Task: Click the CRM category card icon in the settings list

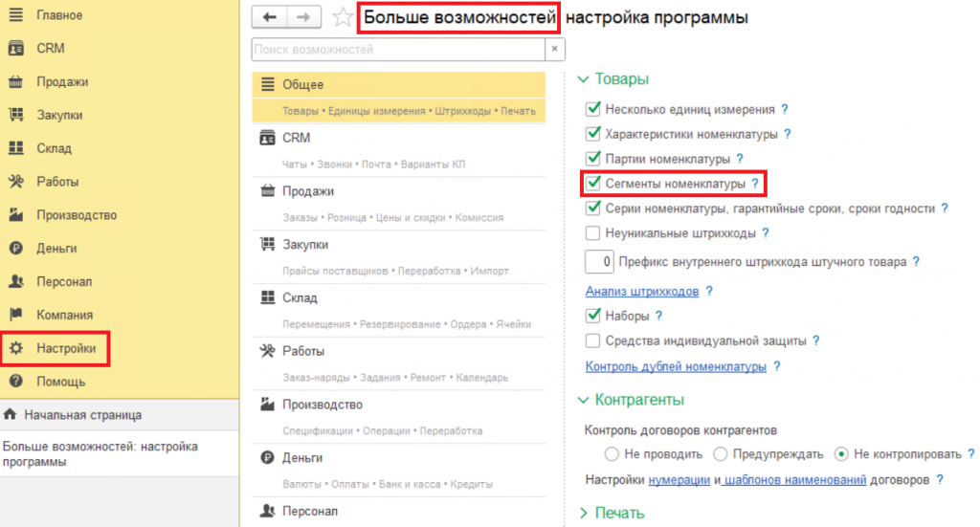Action: coord(268,138)
